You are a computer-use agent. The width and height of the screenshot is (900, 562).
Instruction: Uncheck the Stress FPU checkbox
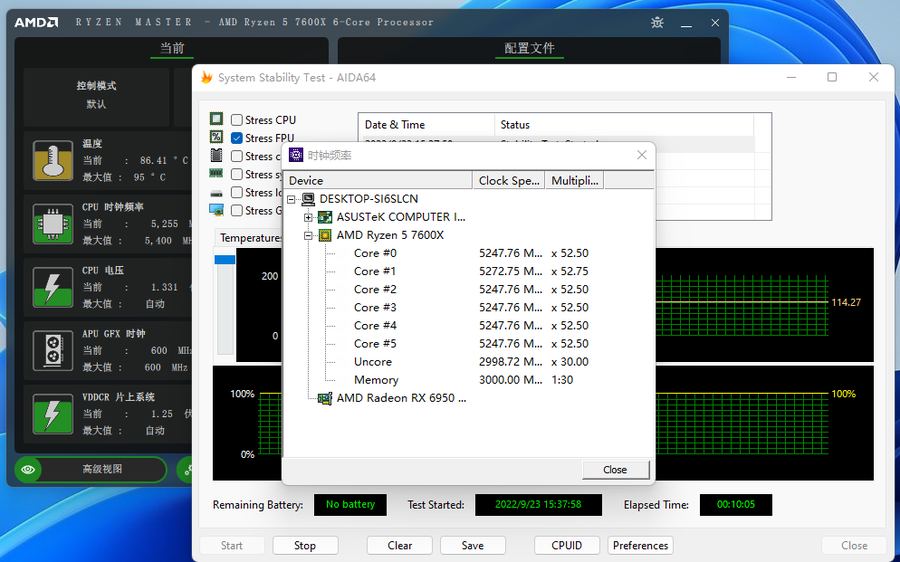[x=237, y=138]
